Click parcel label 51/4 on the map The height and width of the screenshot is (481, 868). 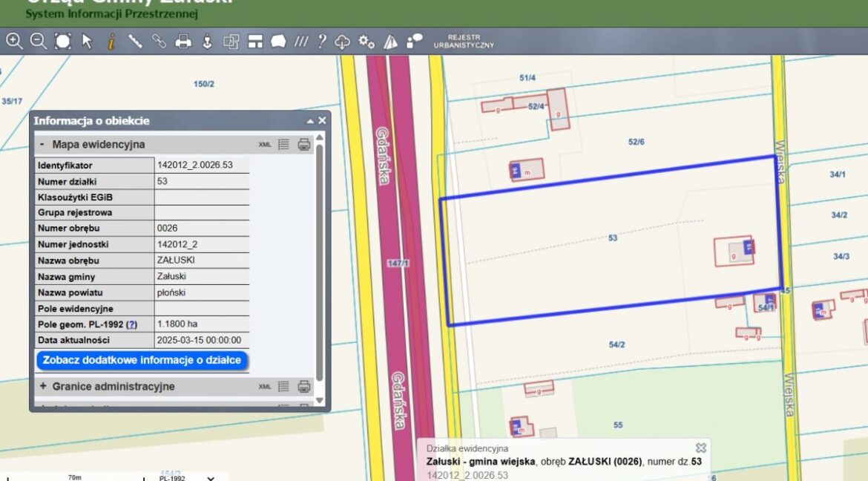(x=527, y=78)
